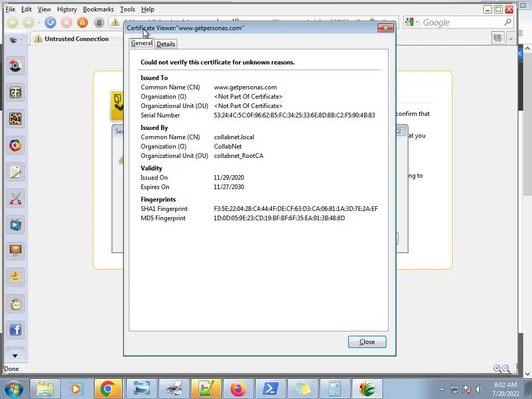Click the collabnet.local issuer common name
Viewport: 532px width, 399px height.
point(234,137)
